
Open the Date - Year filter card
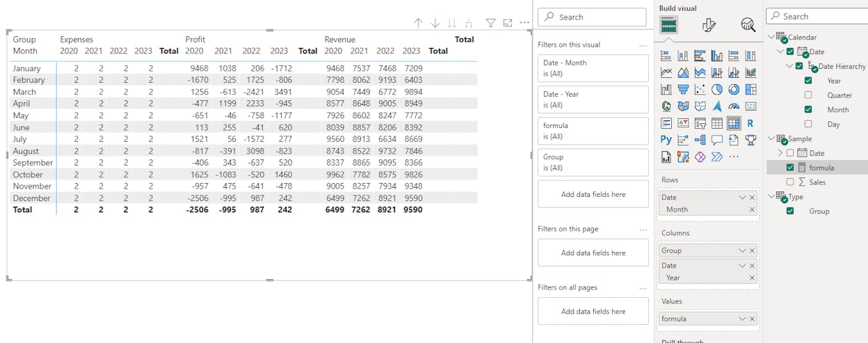pos(593,99)
